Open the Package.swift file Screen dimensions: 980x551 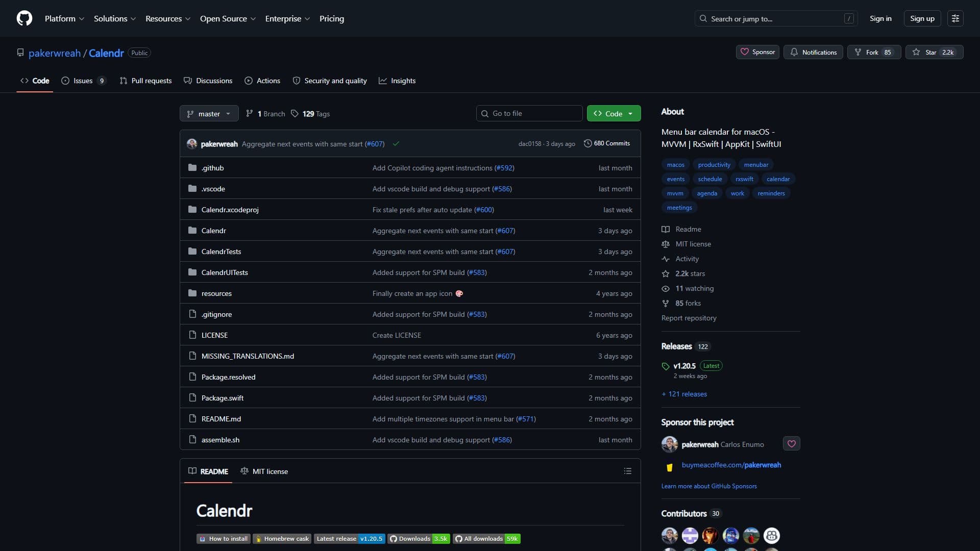point(222,398)
